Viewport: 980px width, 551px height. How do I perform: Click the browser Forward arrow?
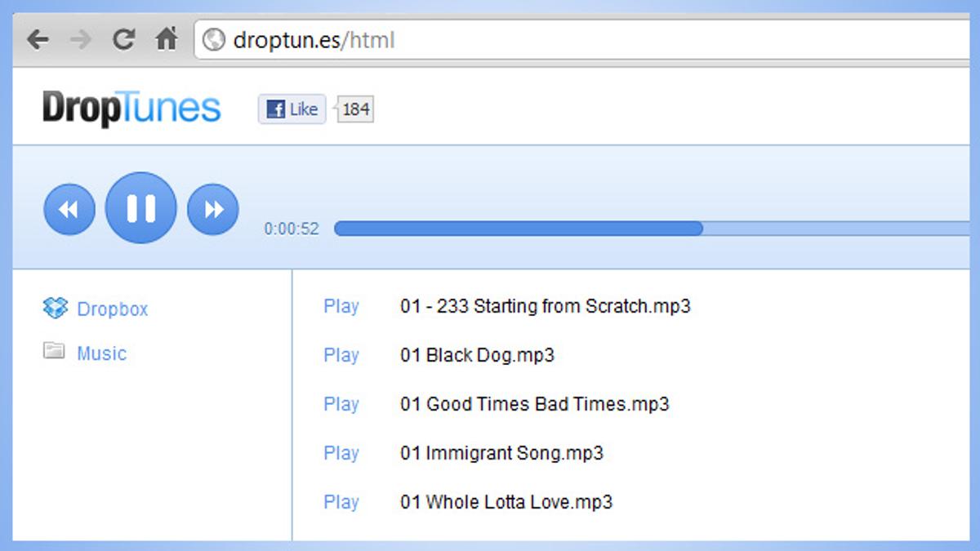pyautogui.click(x=80, y=39)
